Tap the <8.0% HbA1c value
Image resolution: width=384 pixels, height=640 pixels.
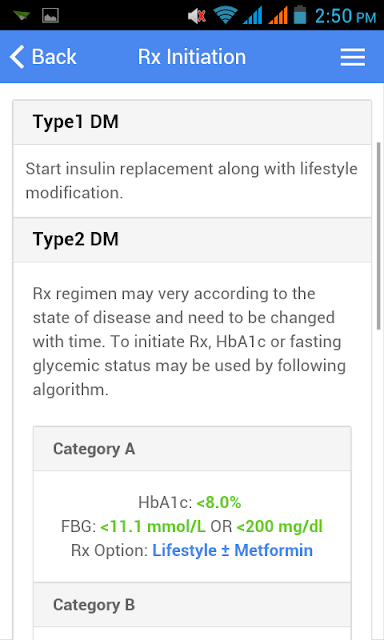[x=219, y=503]
